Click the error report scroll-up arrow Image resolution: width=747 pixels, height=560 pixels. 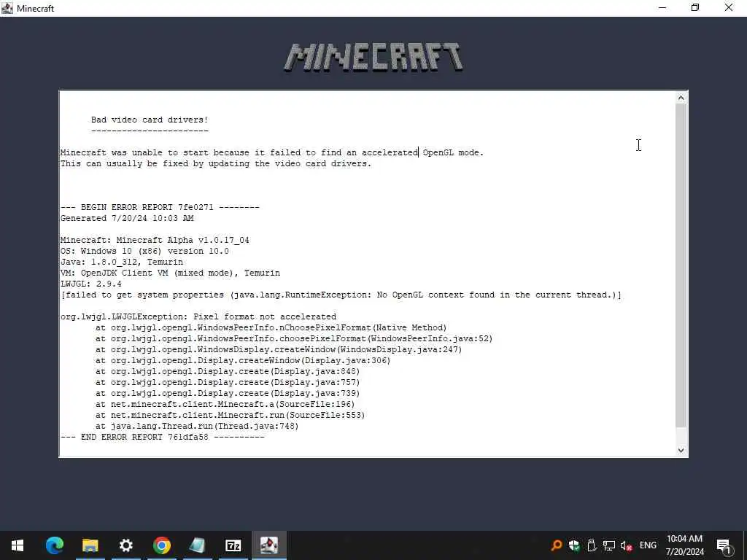[x=681, y=98]
